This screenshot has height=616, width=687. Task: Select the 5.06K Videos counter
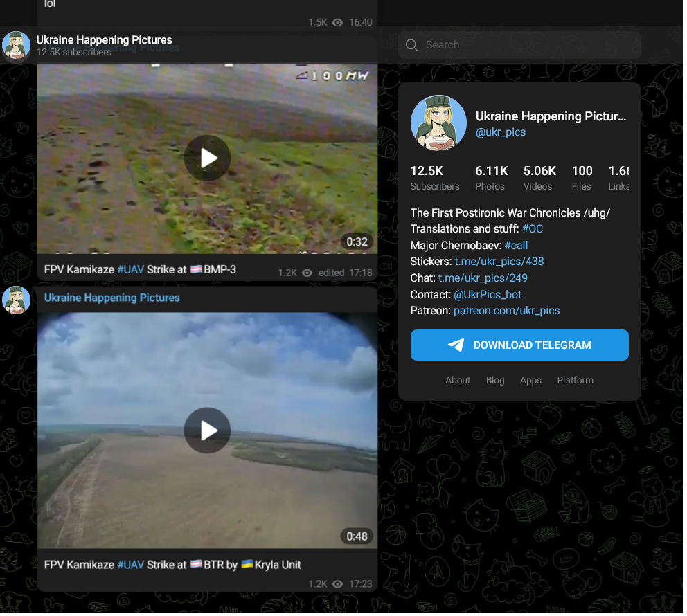(539, 178)
